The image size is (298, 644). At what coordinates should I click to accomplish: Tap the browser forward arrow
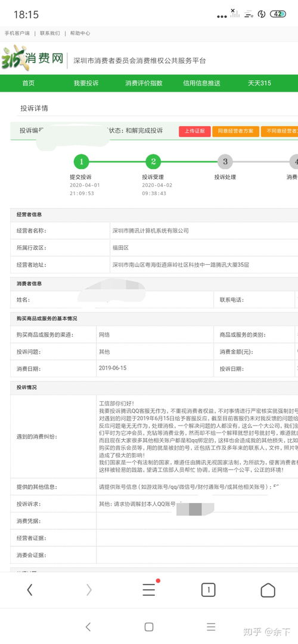pyautogui.click(x=89, y=590)
